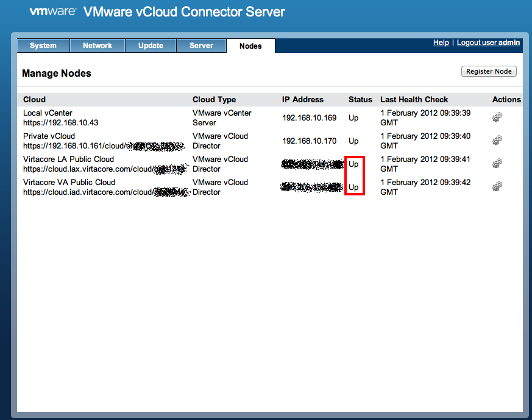
Task: Click Up status of Virtacore LA Public Cloud
Action: 353,164
